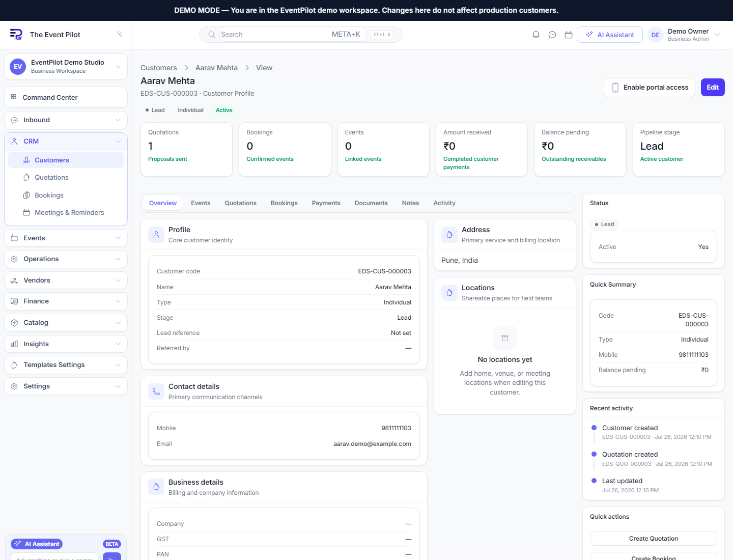Switch to the Notes tab
The image size is (733, 560).
[410, 203]
